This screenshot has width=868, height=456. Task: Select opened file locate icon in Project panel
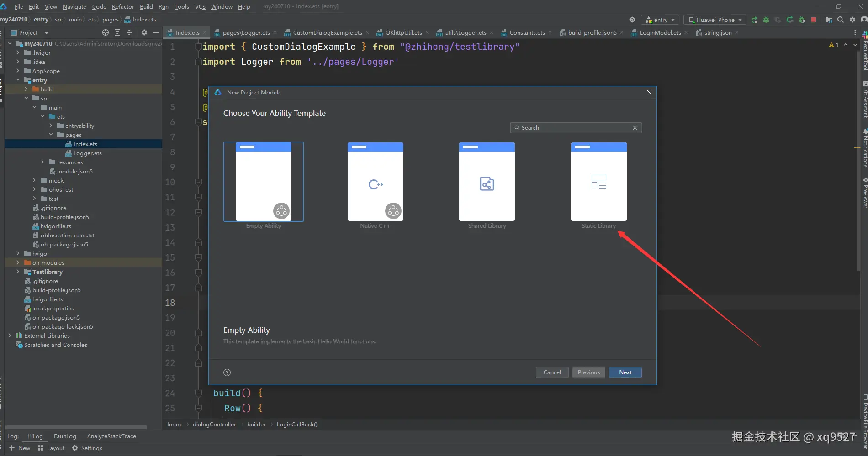tap(106, 32)
